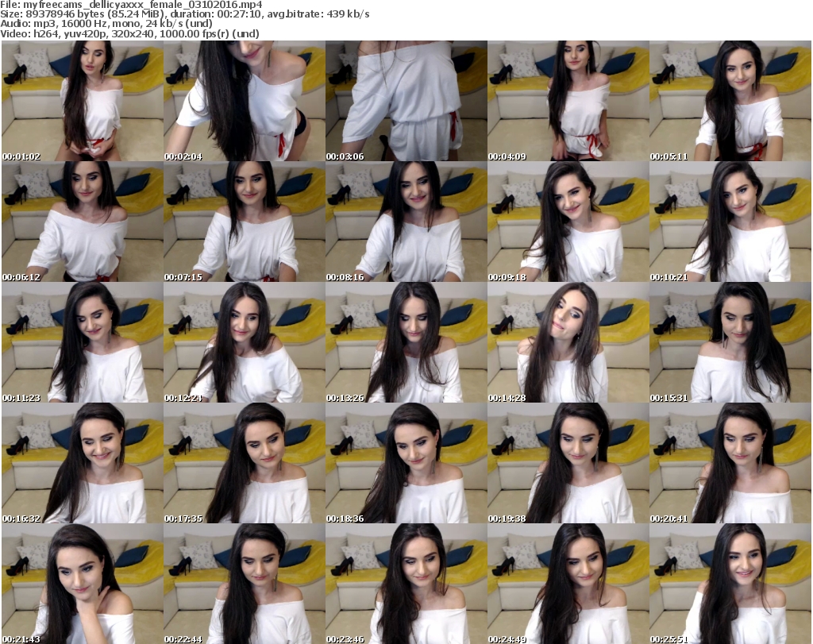Click the "Size: 89378946 bytes" info line
Image resolution: width=813 pixels, height=644 pixels.
coord(185,14)
